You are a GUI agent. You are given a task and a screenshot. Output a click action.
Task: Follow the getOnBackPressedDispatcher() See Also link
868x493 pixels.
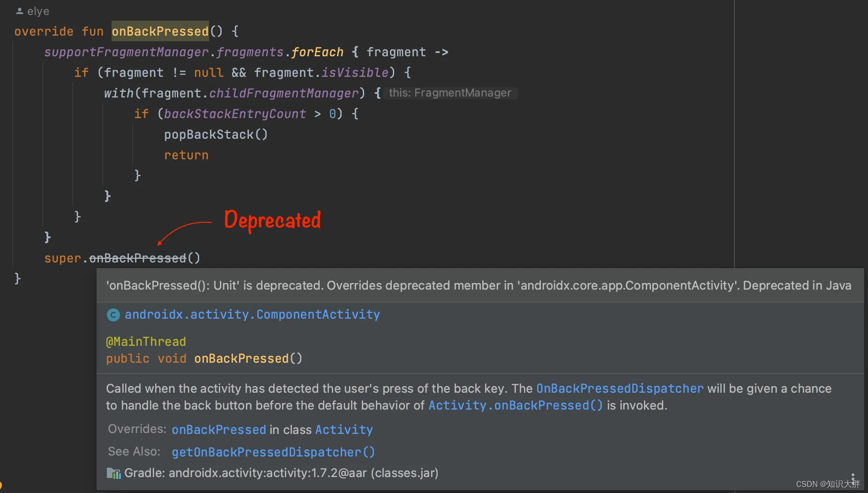(273, 452)
